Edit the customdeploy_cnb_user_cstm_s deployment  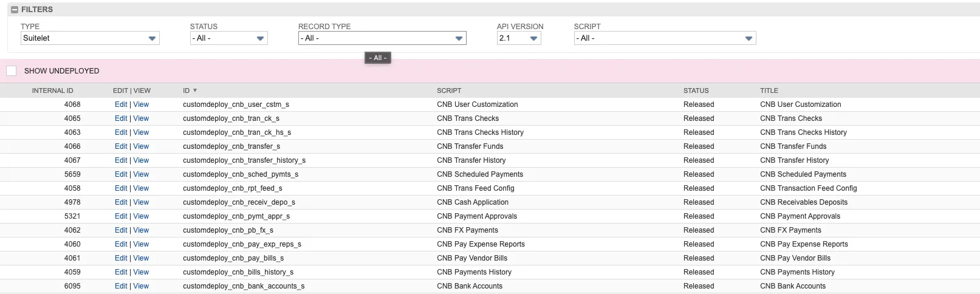(121, 104)
